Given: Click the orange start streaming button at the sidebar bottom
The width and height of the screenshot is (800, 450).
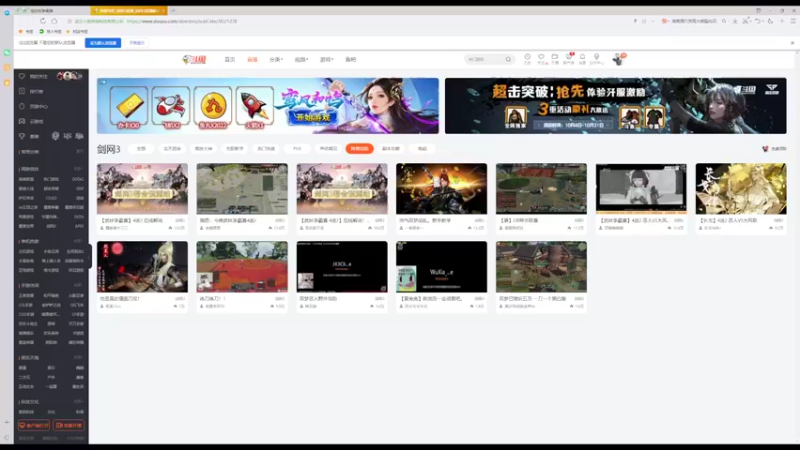Looking at the screenshot, I should click(x=69, y=426).
